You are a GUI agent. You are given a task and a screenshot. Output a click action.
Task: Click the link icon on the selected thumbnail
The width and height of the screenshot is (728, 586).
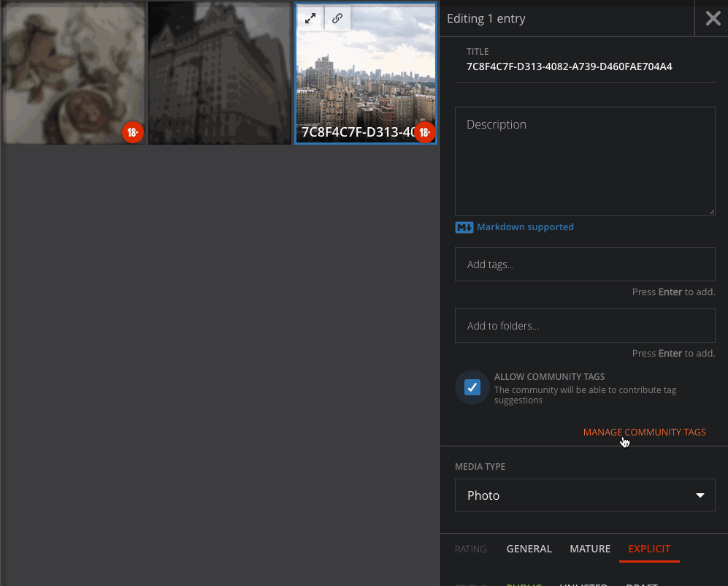point(337,18)
